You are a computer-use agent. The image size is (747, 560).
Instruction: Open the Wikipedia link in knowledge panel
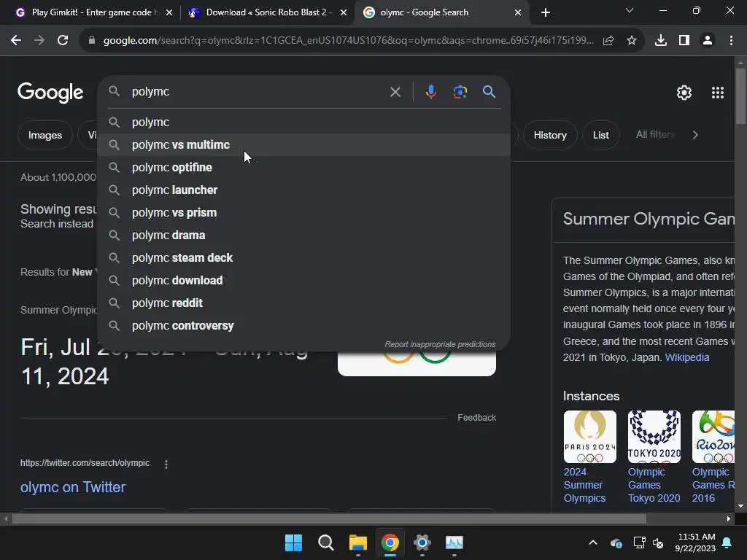[687, 357]
